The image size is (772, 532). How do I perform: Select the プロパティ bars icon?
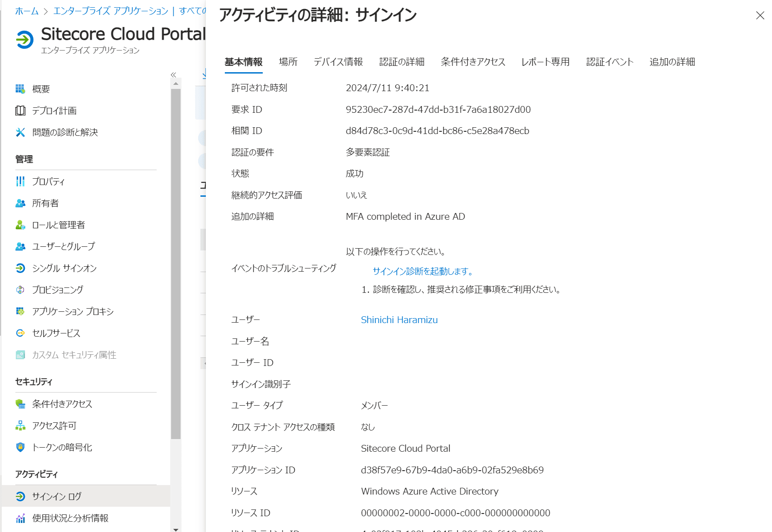click(20, 181)
